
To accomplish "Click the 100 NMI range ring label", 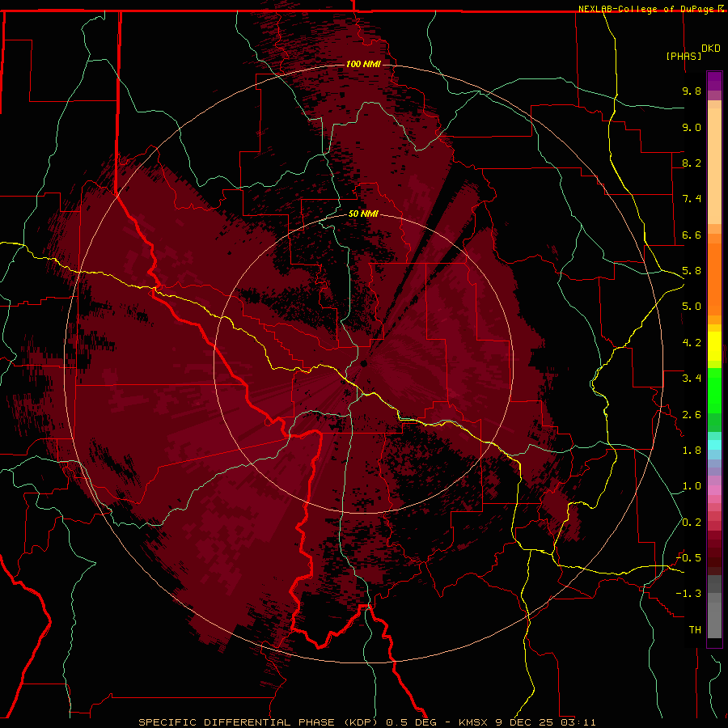I will [x=363, y=64].
